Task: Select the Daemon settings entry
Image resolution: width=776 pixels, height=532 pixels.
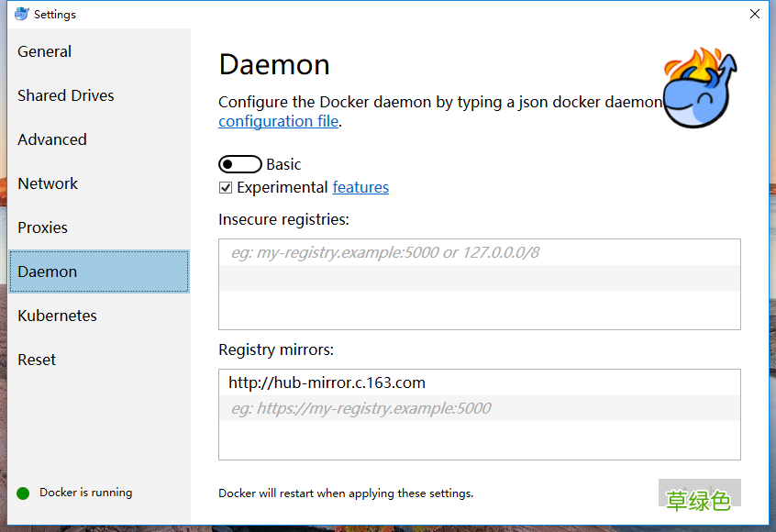Action: point(47,272)
